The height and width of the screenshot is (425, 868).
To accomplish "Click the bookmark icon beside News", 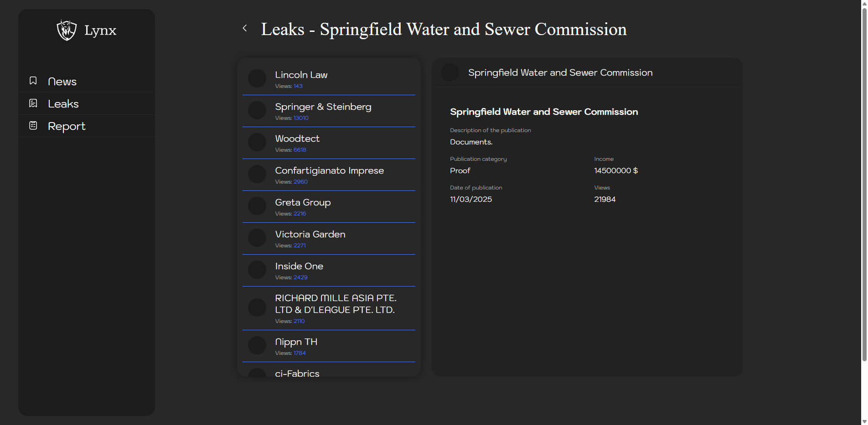I will click(33, 81).
